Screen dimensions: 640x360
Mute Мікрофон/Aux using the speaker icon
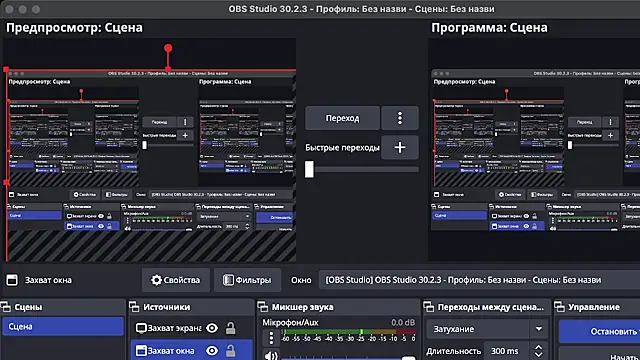click(x=271, y=356)
